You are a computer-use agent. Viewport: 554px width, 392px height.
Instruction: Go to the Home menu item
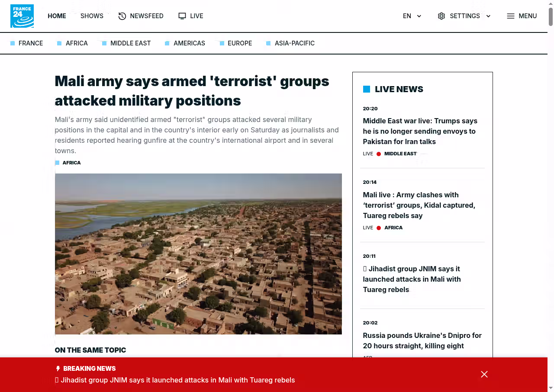[57, 16]
